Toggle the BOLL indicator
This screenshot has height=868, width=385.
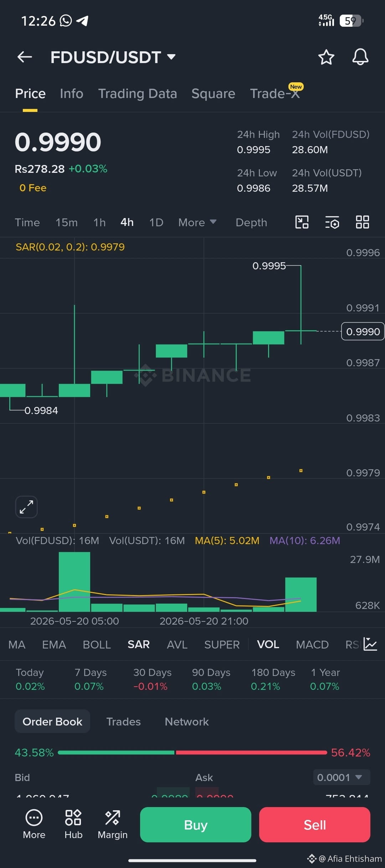tap(97, 644)
